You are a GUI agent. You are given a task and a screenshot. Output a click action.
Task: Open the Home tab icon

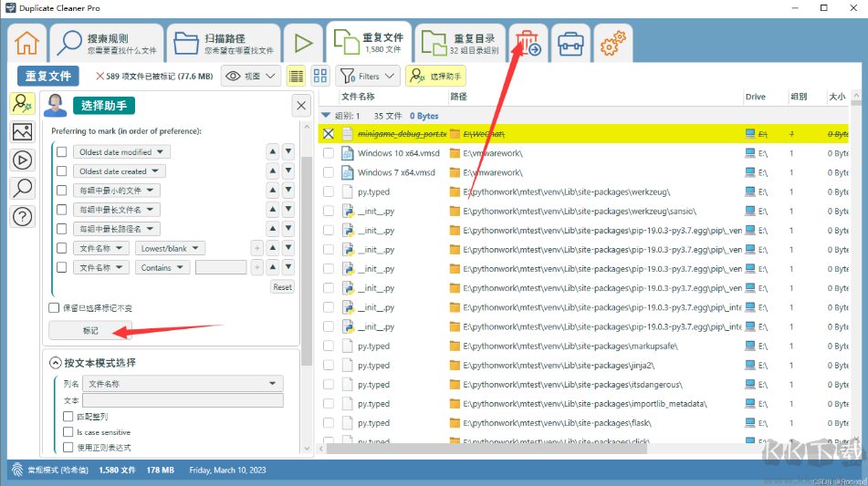click(x=26, y=43)
